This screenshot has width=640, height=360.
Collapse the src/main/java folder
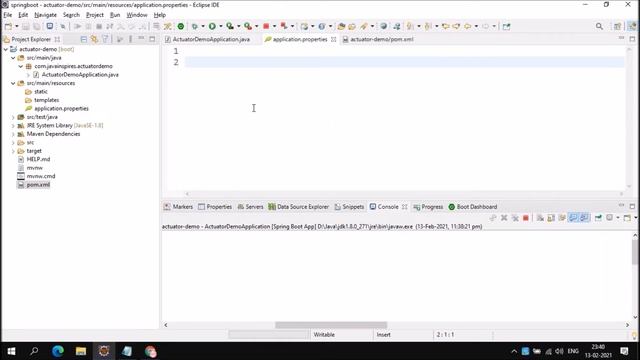pyautogui.click(x=13, y=58)
